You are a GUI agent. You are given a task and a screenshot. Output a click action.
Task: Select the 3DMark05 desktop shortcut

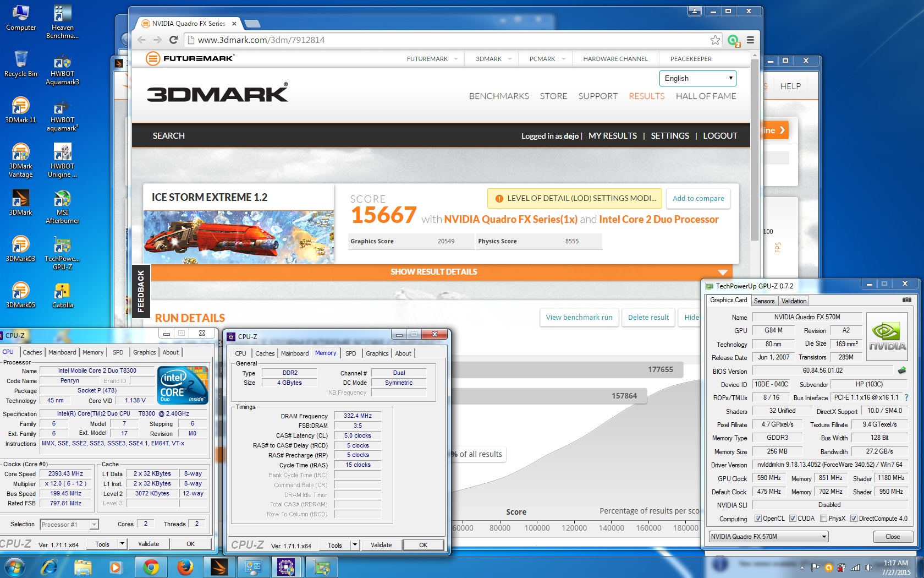(x=20, y=295)
